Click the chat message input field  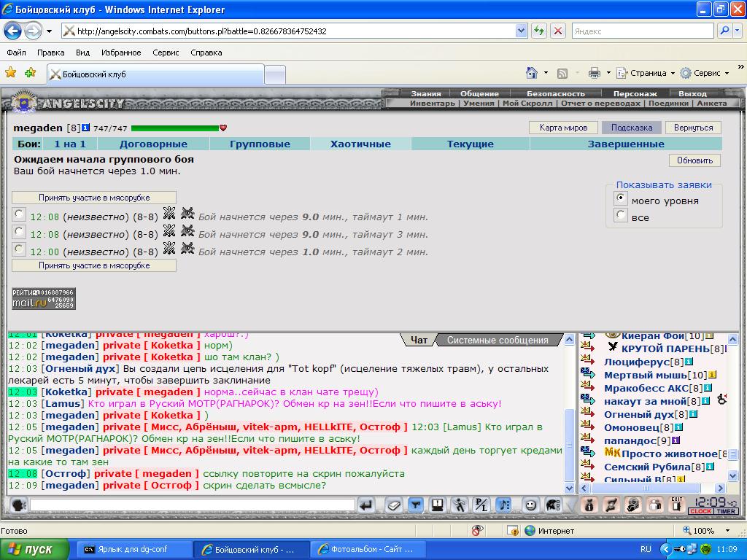[x=193, y=505]
